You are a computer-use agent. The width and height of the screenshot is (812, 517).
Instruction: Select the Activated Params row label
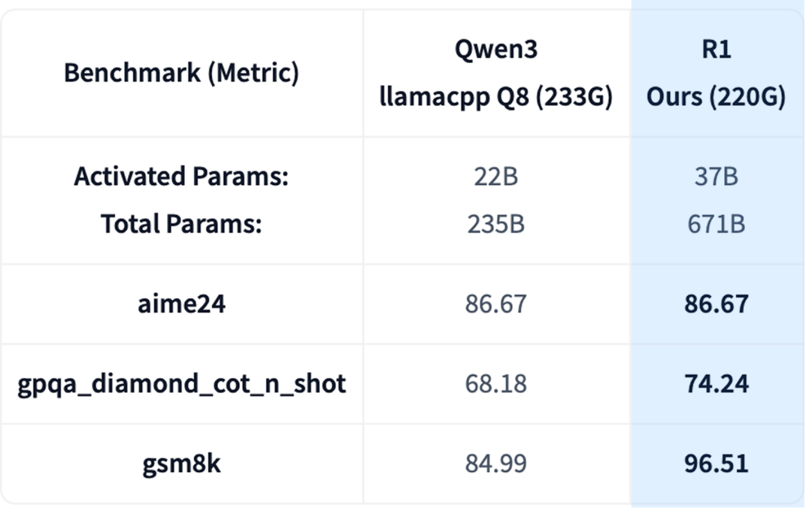tap(181, 177)
